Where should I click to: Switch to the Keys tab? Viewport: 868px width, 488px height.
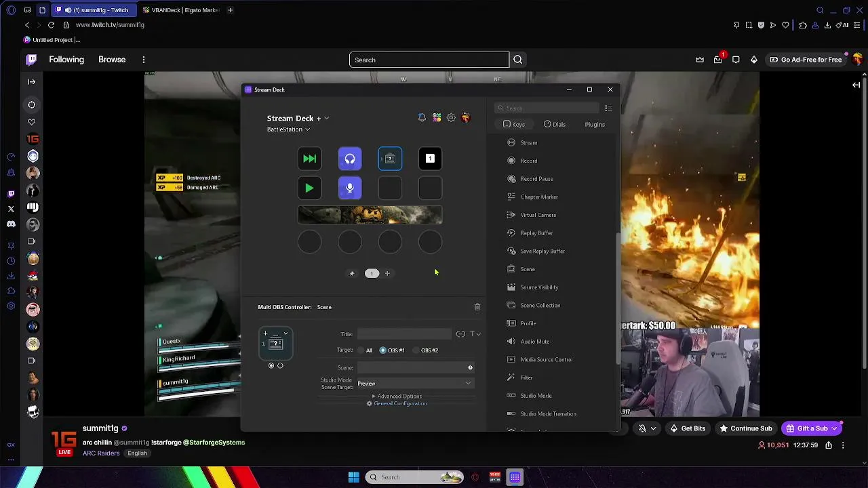coord(514,125)
